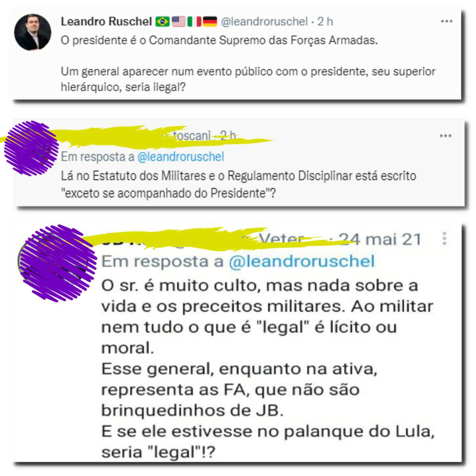476x476 pixels.
Task: Open the three-dot menu on toscani's reply
Action: [445, 136]
